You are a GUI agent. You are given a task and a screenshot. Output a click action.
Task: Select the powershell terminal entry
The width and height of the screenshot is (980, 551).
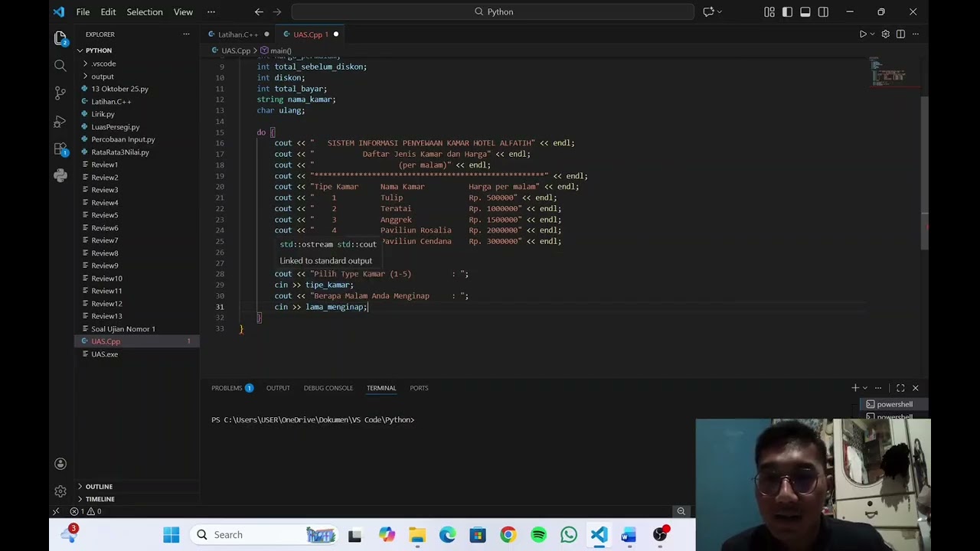point(894,404)
